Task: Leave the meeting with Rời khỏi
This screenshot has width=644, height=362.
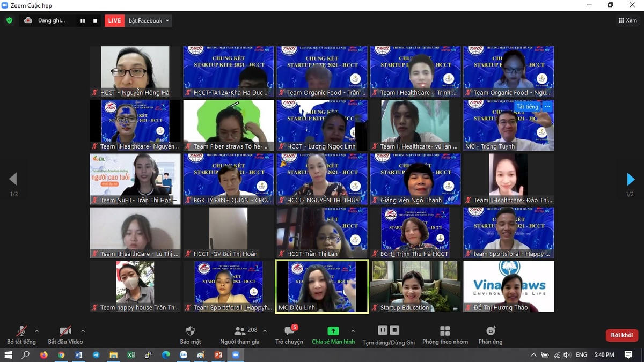Action: pos(621,334)
